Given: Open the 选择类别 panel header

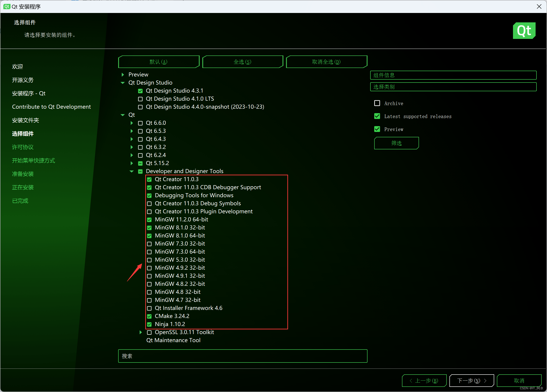Looking at the screenshot, I should coord(453,87).
